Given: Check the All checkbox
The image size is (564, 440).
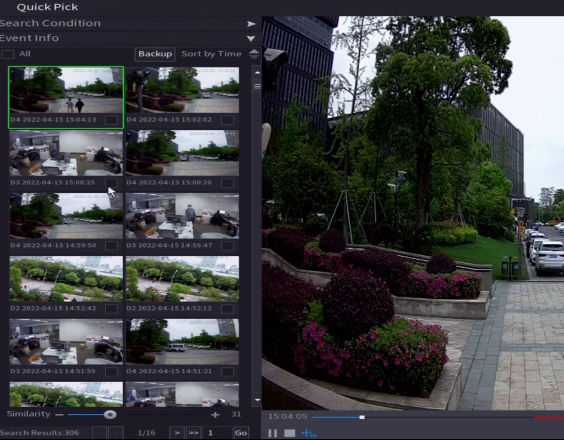Looking at the screenshot, I should [8, 54].
